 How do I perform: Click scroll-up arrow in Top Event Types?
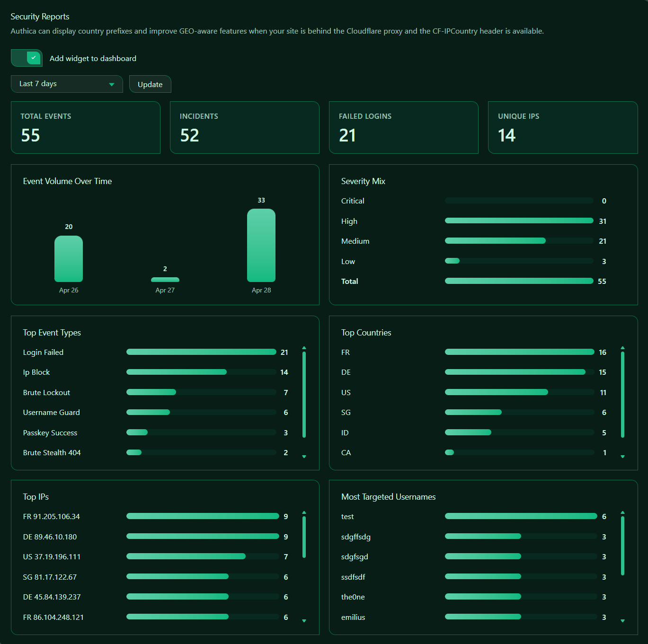pyautogui.click(x=304, y=348)
